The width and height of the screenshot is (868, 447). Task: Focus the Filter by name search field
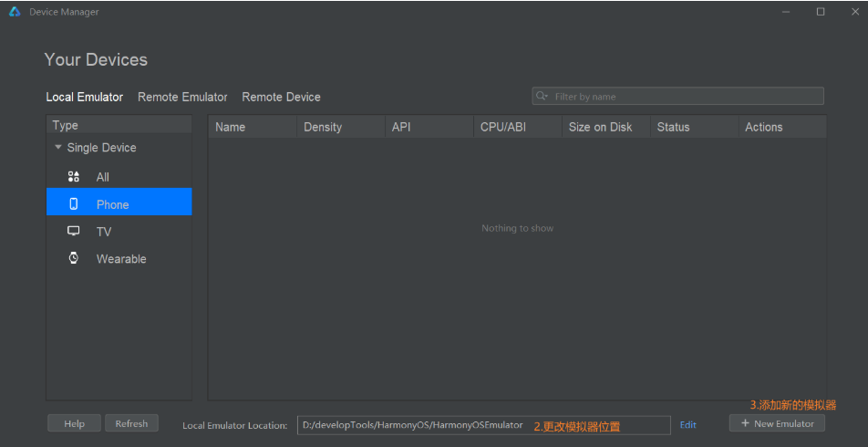[x=684, y=97]
